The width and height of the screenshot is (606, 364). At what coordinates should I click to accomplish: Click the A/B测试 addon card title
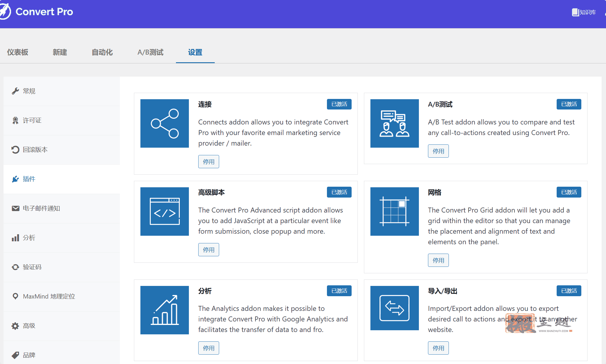click(440, 104)
